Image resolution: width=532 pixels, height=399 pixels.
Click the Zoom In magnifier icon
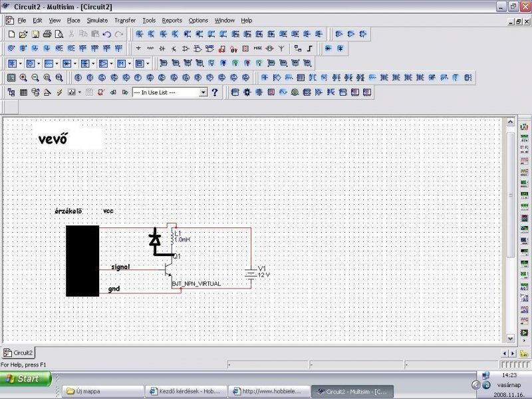point(23,78)
